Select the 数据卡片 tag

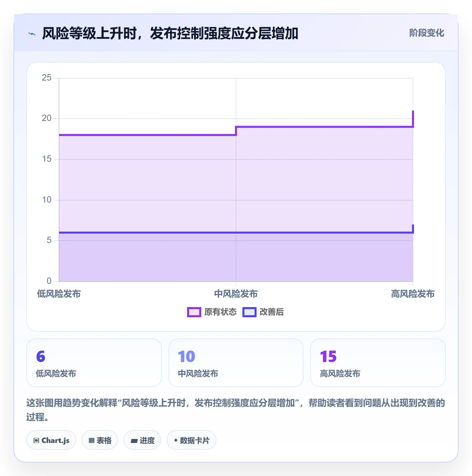click(191, 440)
